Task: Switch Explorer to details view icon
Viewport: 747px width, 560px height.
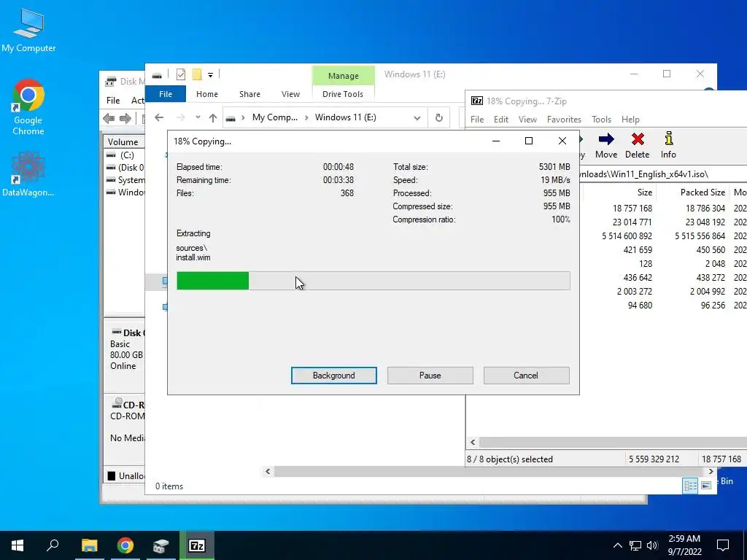Action: click(690, 485)
